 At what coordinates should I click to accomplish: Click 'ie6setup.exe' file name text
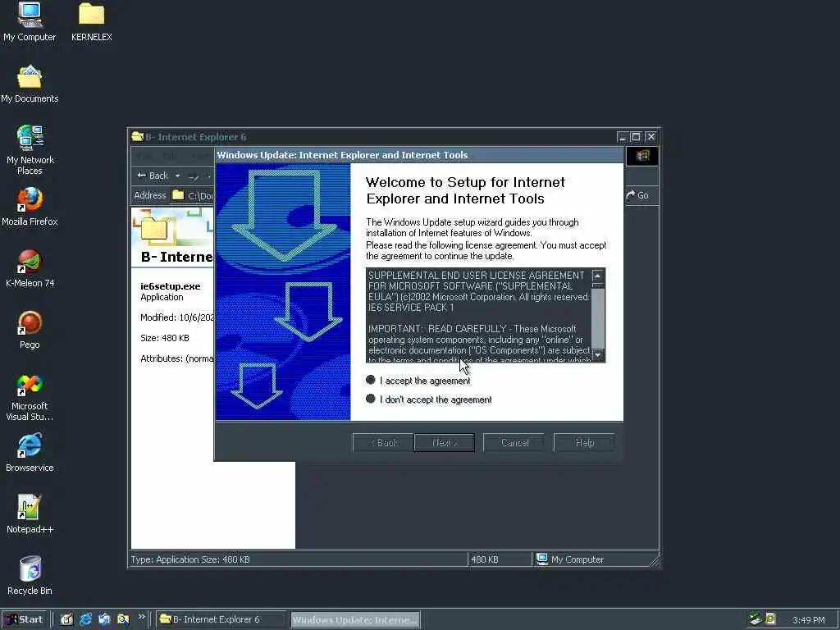click(171, 286)
